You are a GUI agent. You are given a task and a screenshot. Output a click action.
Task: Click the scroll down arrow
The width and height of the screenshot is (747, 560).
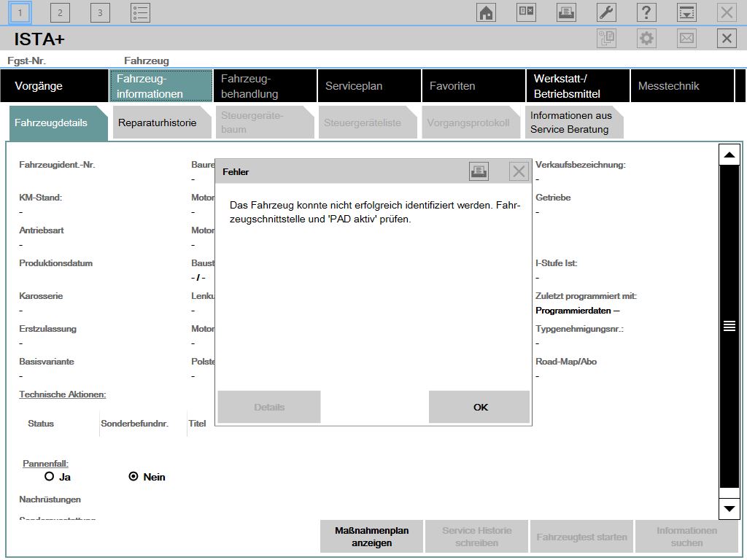tap(729, 508)
